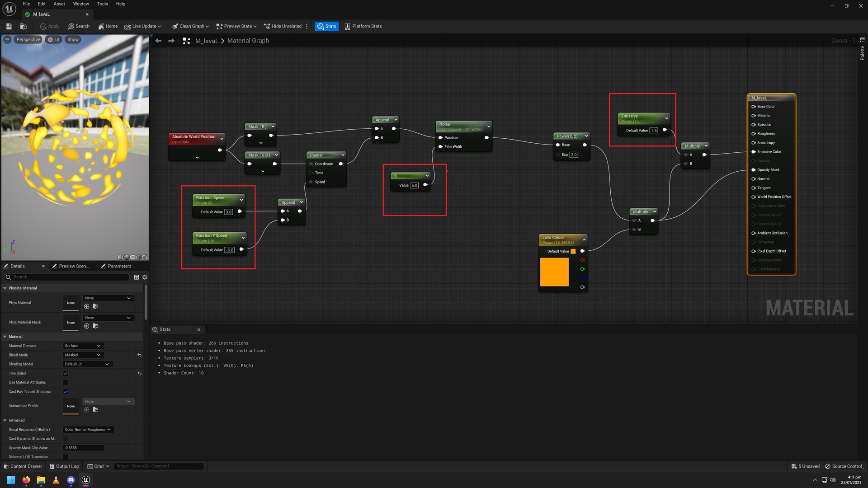
Task: Click the Search toolbar button
Action: point(79,26)
